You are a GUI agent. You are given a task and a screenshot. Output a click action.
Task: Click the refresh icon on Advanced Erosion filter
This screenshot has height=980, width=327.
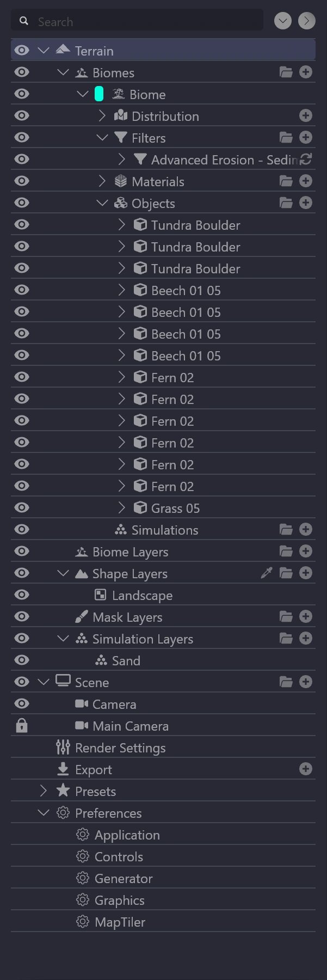coord(306,159)
